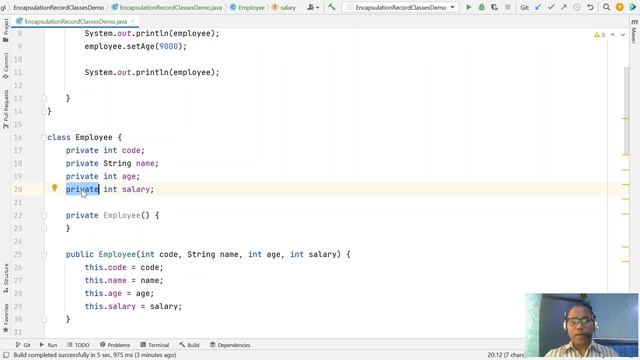Open the Favorites tool window

click(x=5, y=318)
